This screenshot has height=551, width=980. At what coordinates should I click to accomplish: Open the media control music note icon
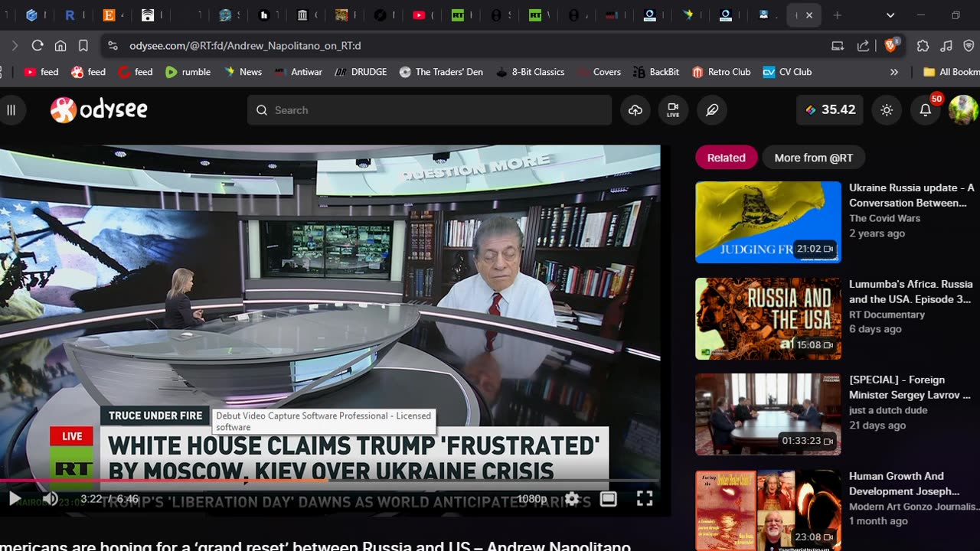[946, 46]
